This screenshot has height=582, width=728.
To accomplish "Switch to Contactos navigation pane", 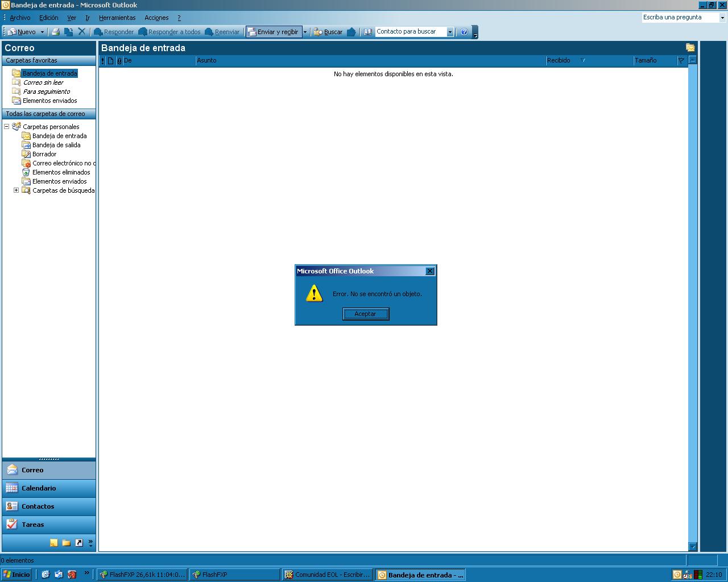I will [x=49, y=506].
